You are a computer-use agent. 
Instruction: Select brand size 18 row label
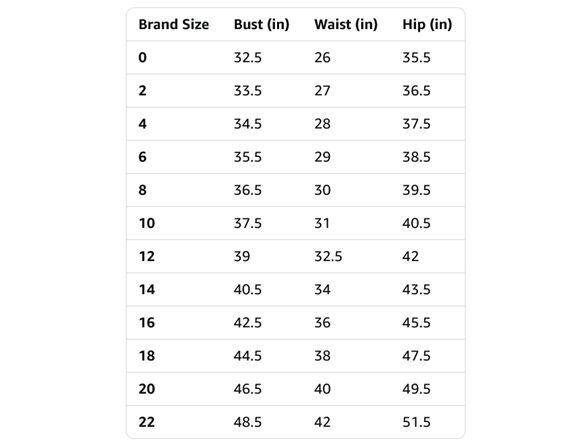coord(147,356)
